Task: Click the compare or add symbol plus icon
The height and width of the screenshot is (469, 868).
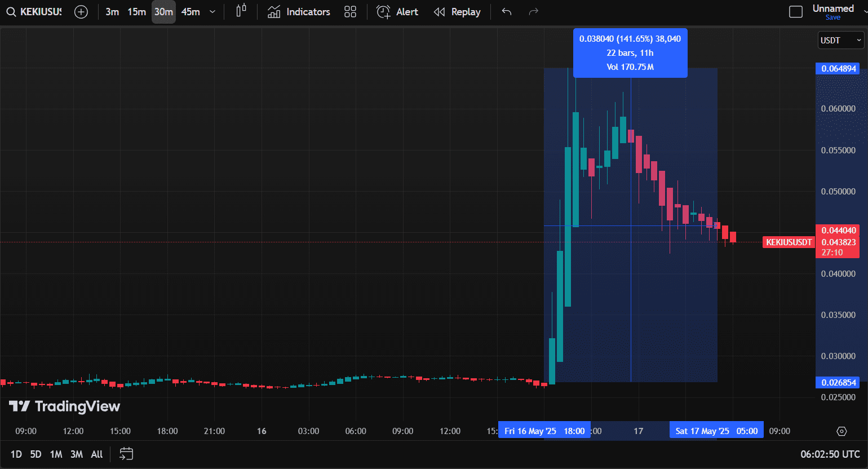Action: click(81, 12)
